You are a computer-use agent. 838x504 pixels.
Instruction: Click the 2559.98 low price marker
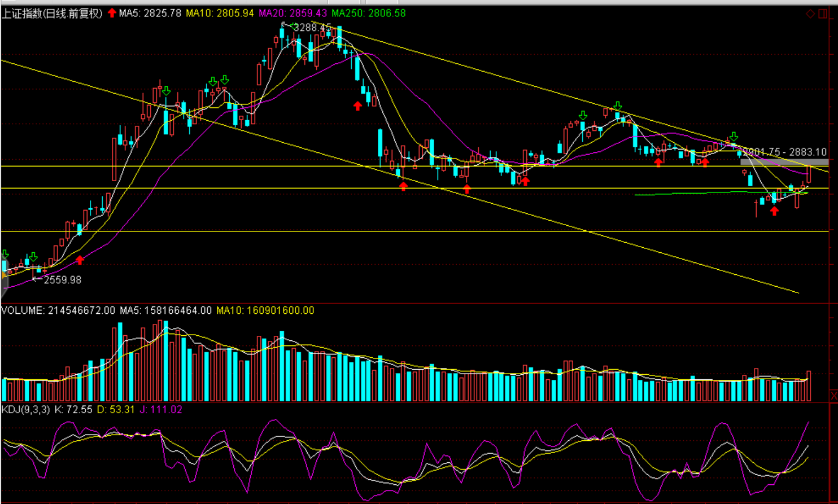pos(62,280)
